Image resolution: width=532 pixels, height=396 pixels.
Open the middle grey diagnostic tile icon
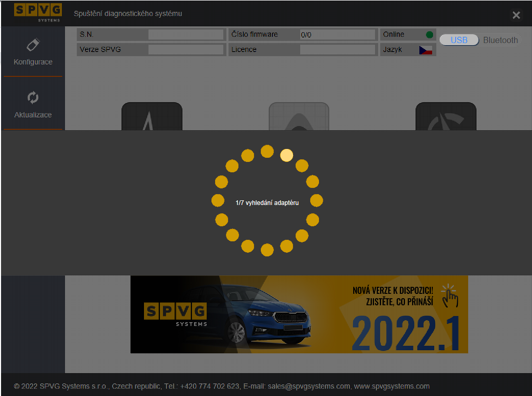pyautogui.click(x=299, y=116)
